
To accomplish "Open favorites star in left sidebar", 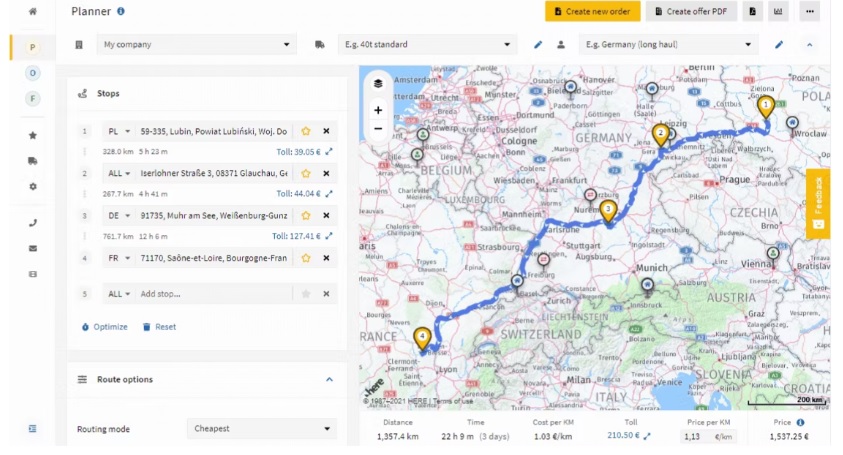I will click(x=33, y=135).
